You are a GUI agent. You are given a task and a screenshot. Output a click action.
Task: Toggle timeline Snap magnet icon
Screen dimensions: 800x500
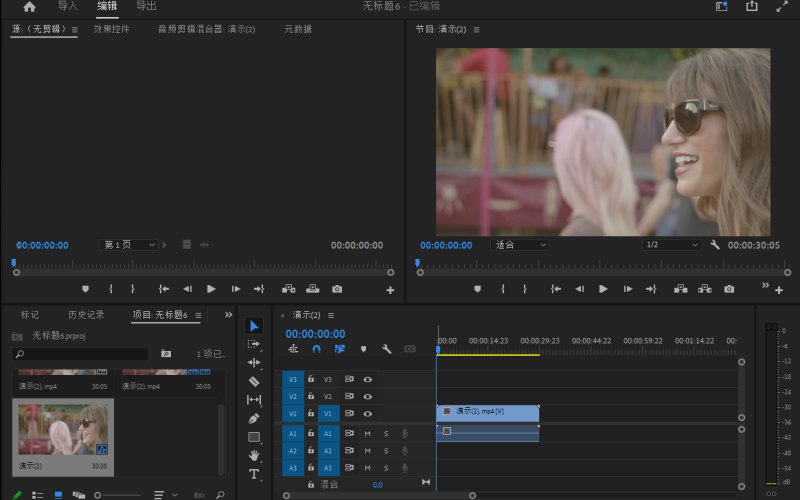(316, 349)
